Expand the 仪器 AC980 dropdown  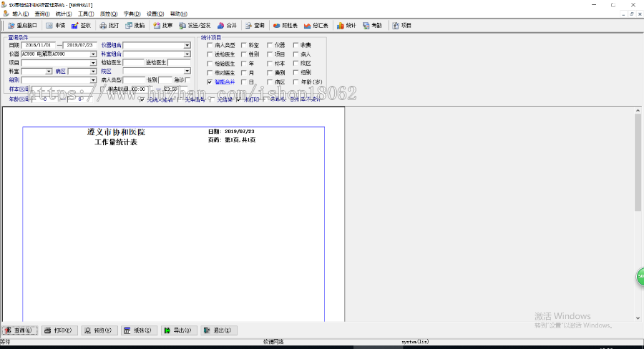[93, 54]
